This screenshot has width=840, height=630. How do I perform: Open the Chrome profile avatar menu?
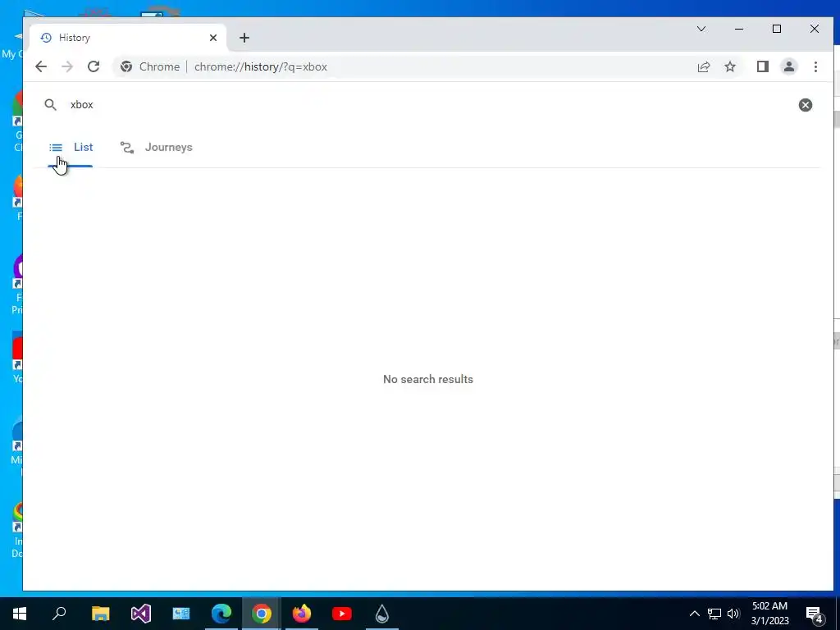[x=789, y=67]
